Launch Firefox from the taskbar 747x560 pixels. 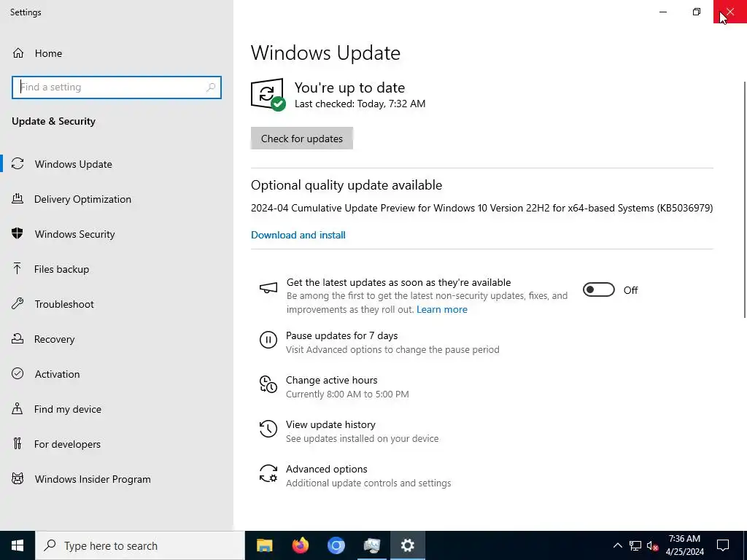300,545
